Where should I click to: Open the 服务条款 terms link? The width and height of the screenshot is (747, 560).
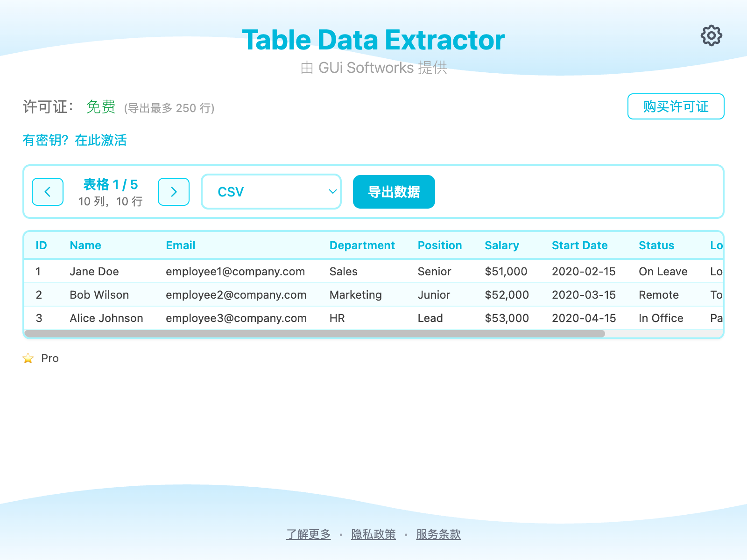click(x=437, y=534)
